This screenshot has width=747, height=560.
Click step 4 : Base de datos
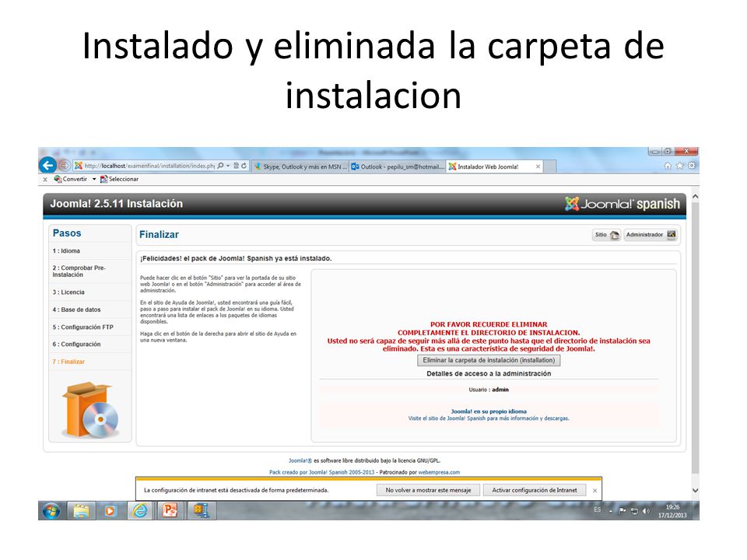[77, 310]
